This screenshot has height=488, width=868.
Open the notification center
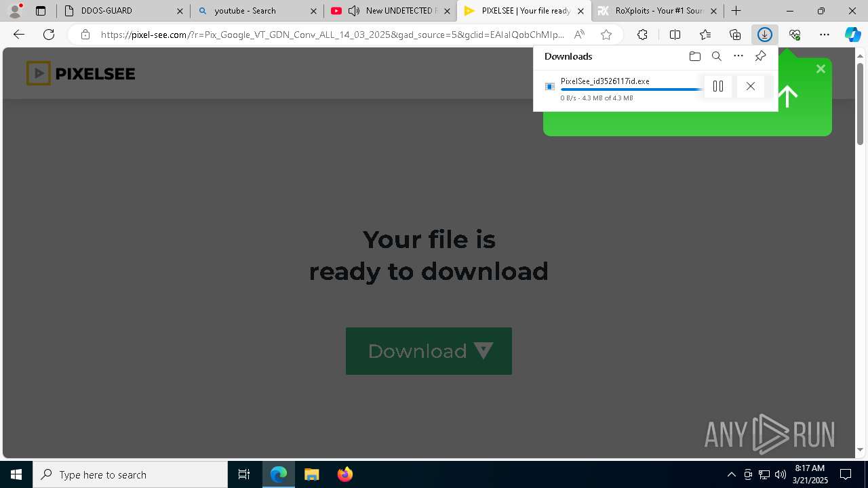[x=846, y=474]
